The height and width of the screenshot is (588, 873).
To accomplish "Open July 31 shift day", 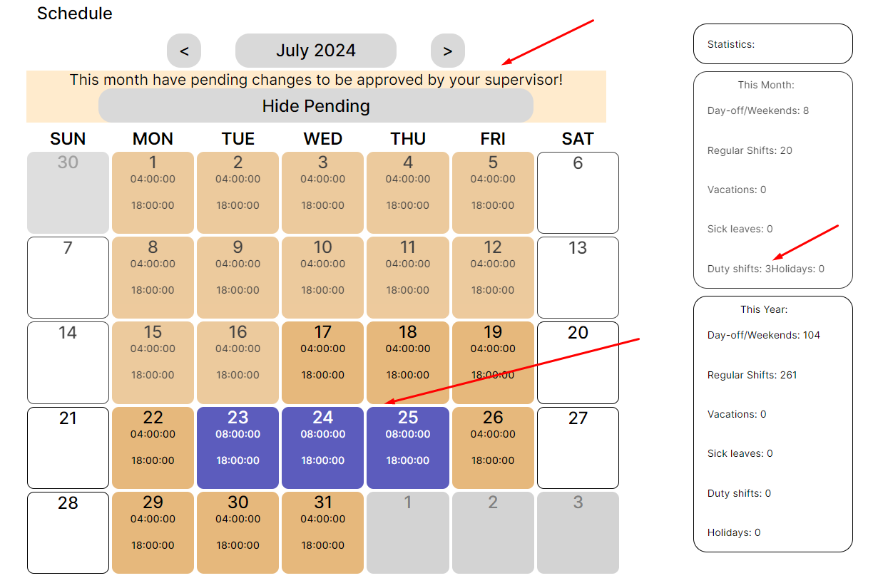I will click(323, 532).
